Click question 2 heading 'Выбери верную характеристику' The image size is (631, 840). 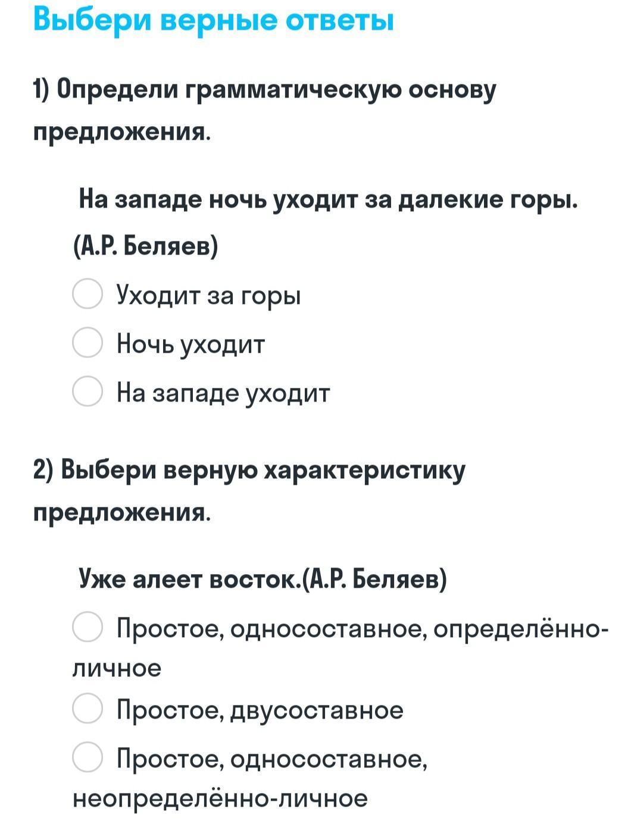coord(250,470)
